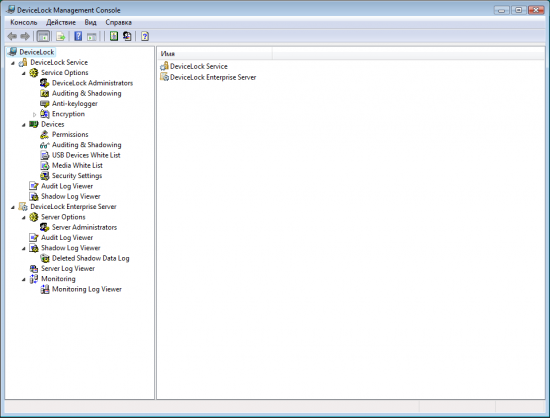This screenshot has width=550, height=418.
Task: Click the Deleted Shadow Data Log icon
Action: 45,258
